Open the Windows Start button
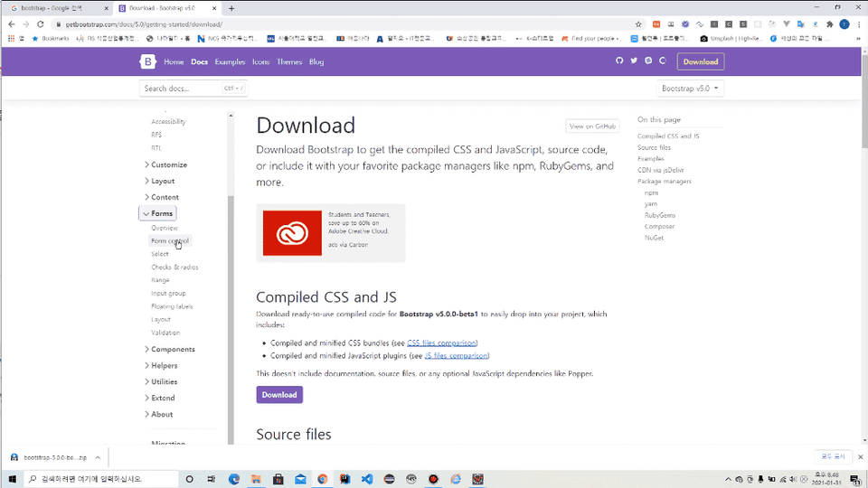 tap(12, 479)
